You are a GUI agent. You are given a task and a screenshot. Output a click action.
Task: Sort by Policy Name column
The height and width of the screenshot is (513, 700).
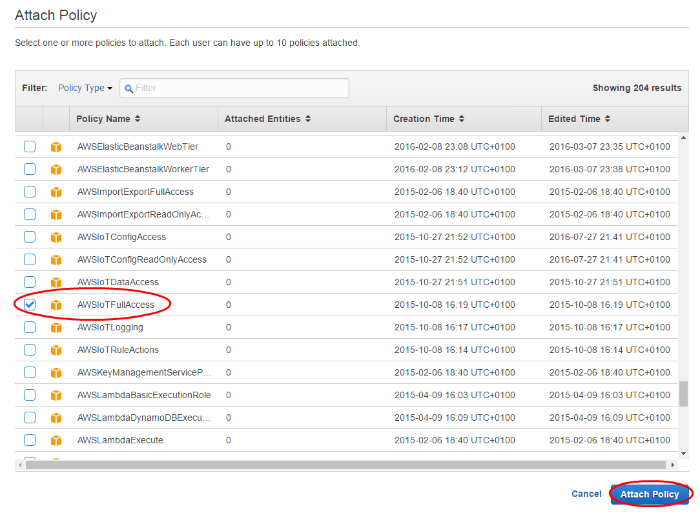[108, 119]
